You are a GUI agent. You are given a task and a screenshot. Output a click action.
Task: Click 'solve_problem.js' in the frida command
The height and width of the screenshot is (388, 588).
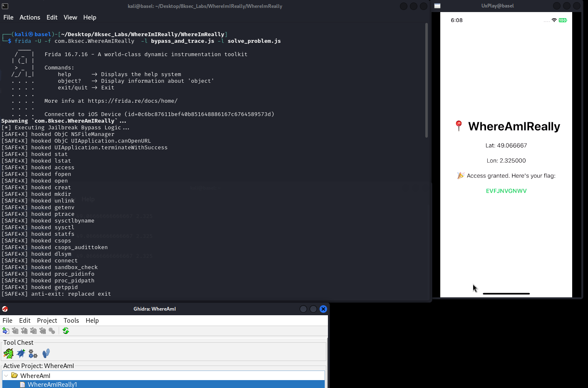tap(254, 41)
